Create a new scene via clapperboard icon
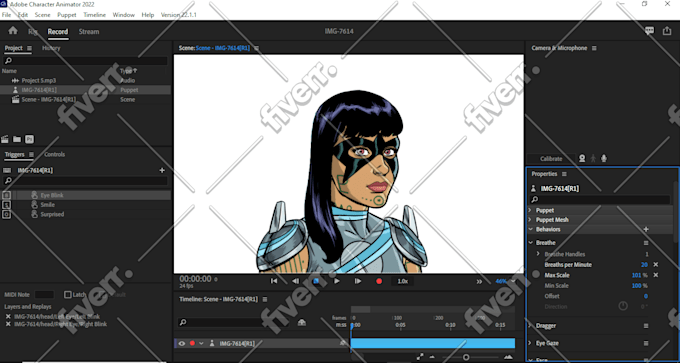Screen dimensions: 680x363 (x=5, y=139)
